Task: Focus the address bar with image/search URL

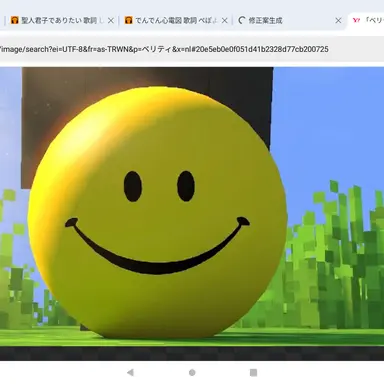Action: 192,49
